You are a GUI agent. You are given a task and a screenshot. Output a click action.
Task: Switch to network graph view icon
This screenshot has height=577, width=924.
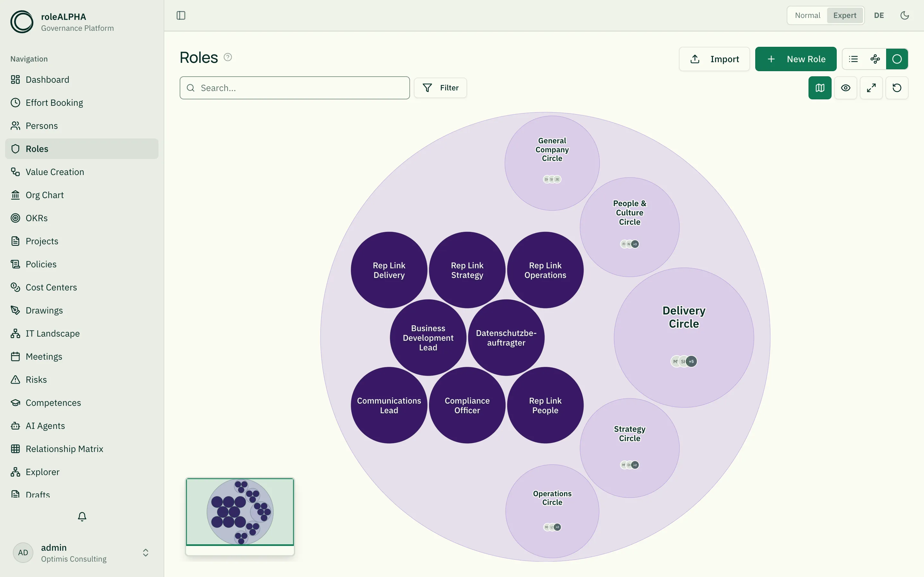coord(875,59)
